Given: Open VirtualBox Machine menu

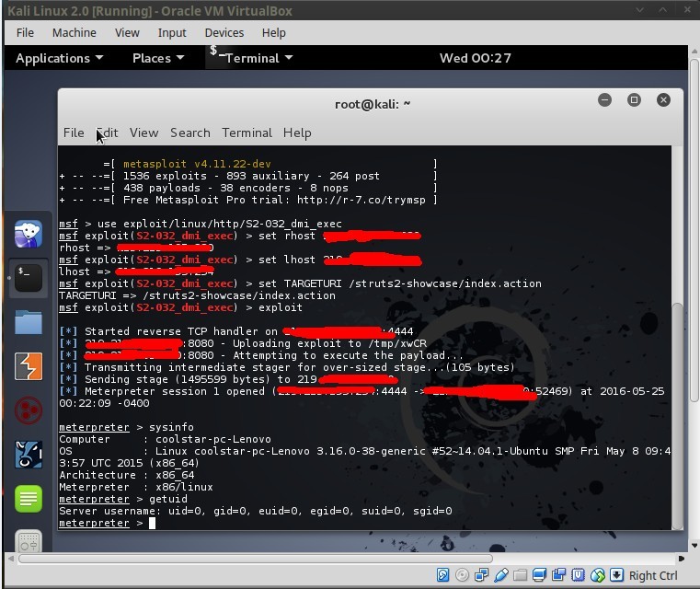Looking at the screenshot, I should pyautogui.click(x=75, y=32).
